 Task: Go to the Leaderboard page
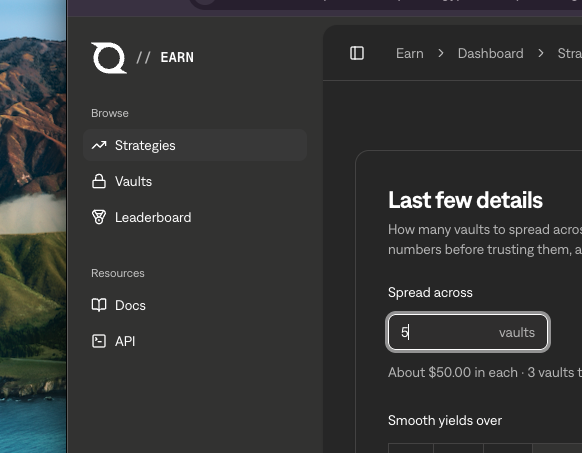[195, 217]
